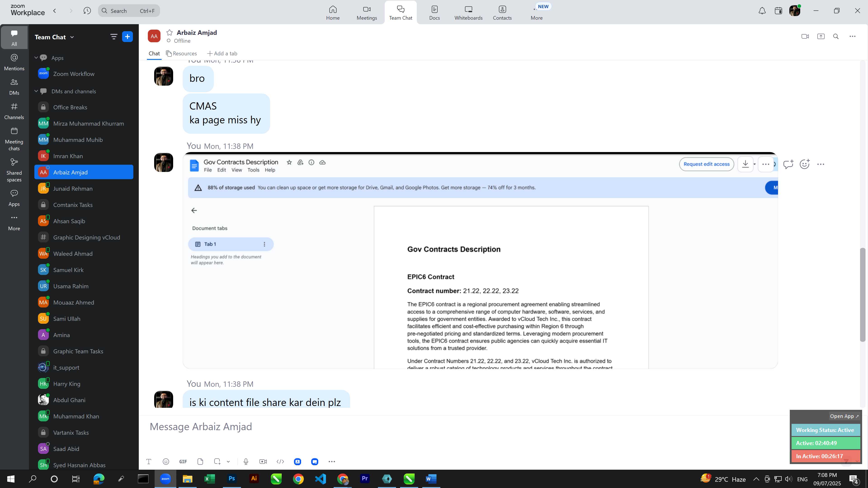Record an audio message with microphone icon
This screenshot has width=868, height=488.
(246, 462)
